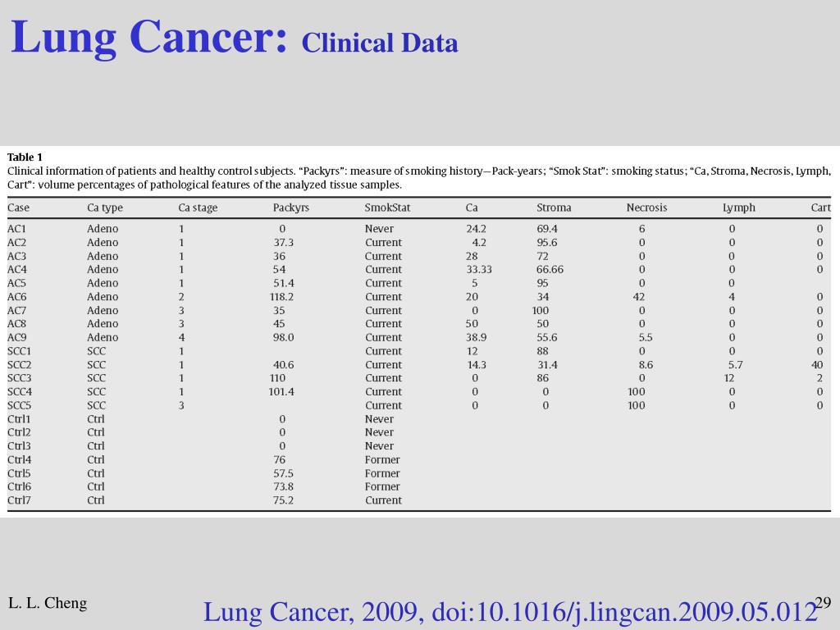Select the 'AC8' case cell

(16, 323)
